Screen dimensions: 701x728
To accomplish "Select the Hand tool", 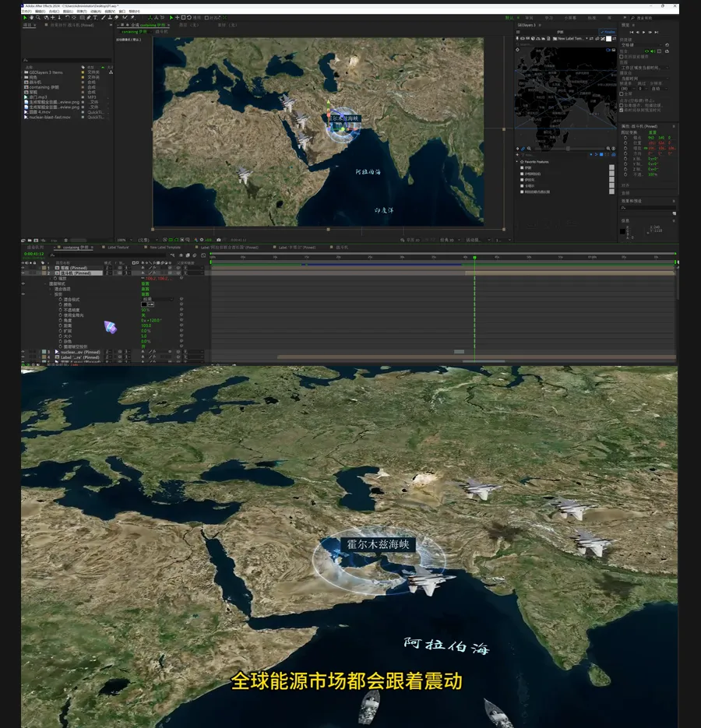I will tap(32, 18).
